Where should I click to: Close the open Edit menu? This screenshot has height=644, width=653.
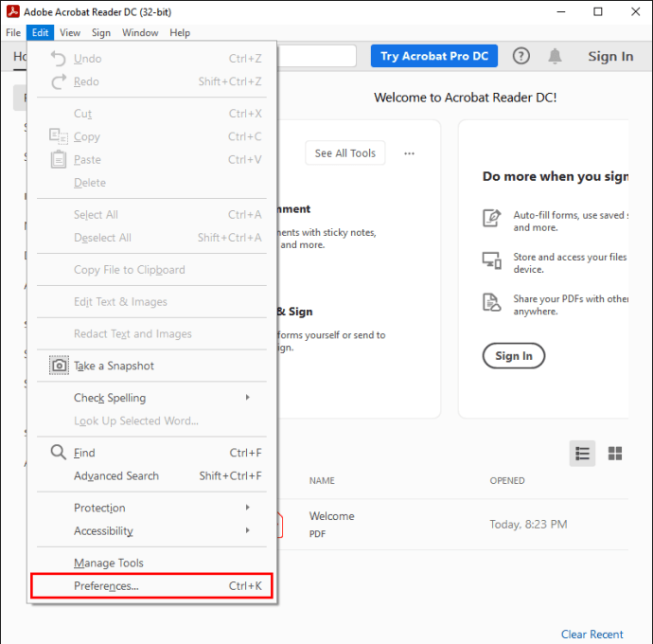coord(41,32)
